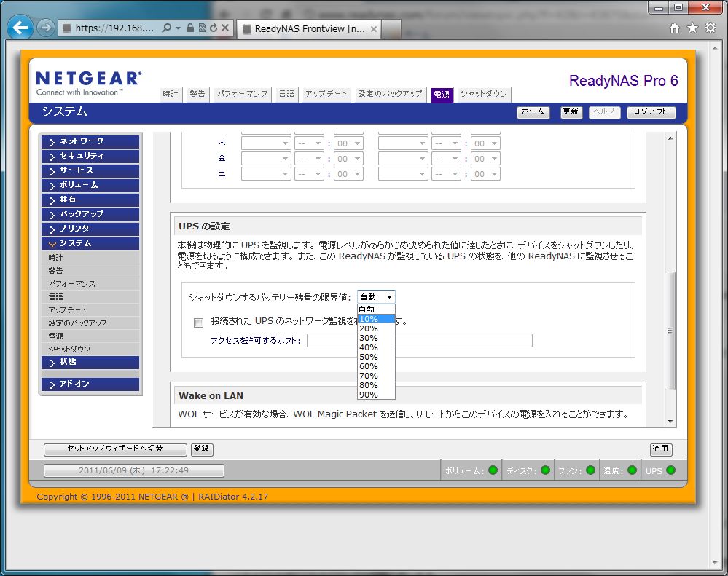Click the browser back arrow button

pyautogui.click(x=20, y=28)
